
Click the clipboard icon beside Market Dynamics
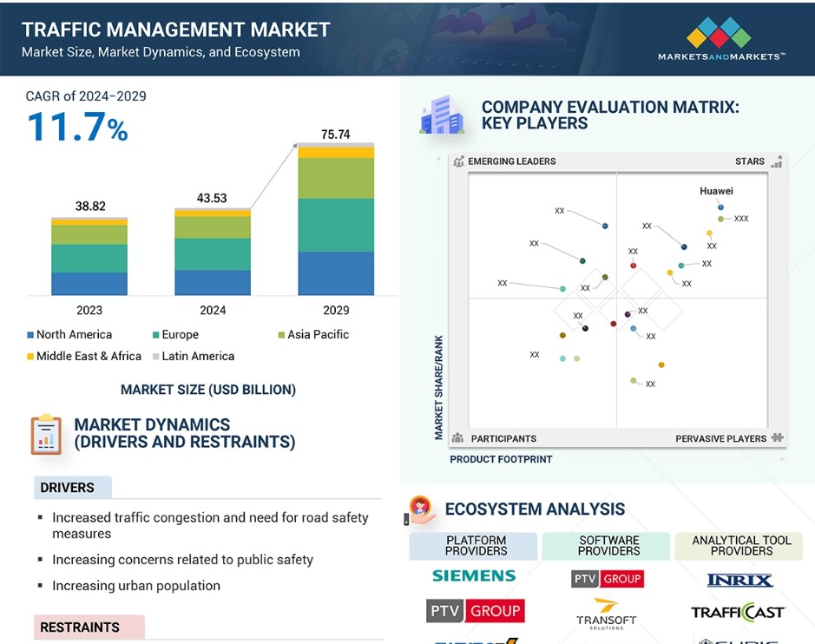point(46,435)
